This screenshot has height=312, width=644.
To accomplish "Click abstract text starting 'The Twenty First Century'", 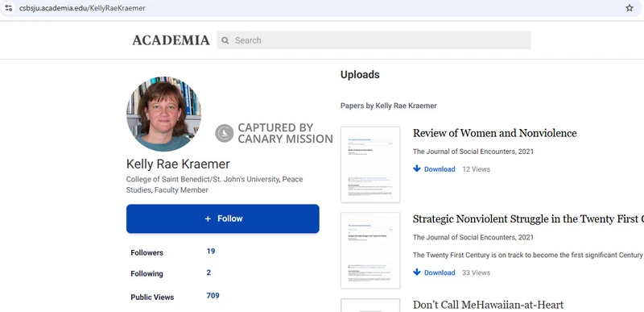I will pos(528,255).
